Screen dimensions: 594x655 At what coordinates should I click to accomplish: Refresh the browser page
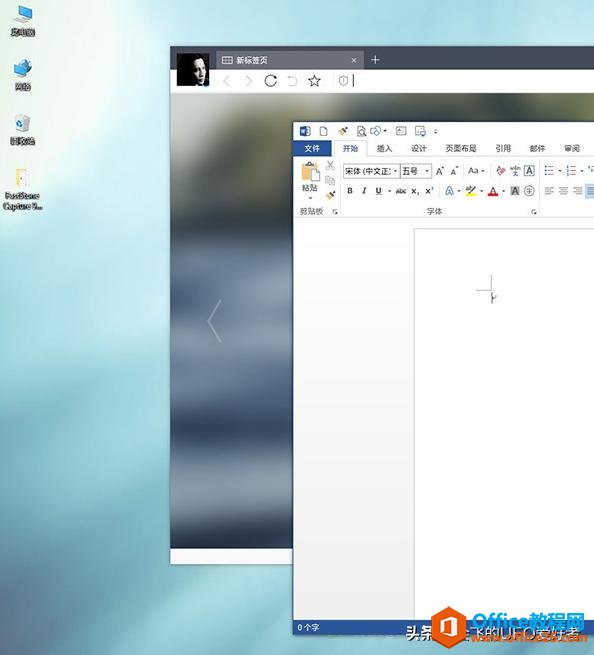pyautogui.click(x=271, y=81)
